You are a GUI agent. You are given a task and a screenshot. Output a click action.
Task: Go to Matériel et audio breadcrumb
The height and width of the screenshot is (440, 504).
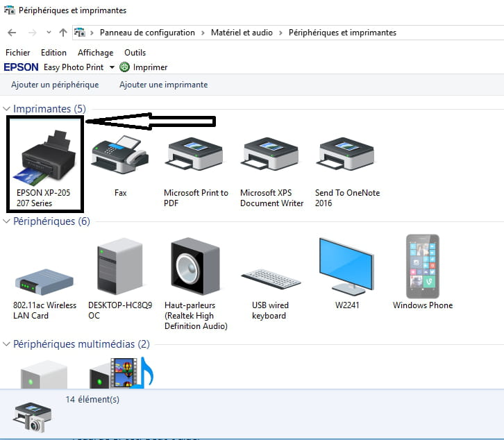(x=242, y=33)
